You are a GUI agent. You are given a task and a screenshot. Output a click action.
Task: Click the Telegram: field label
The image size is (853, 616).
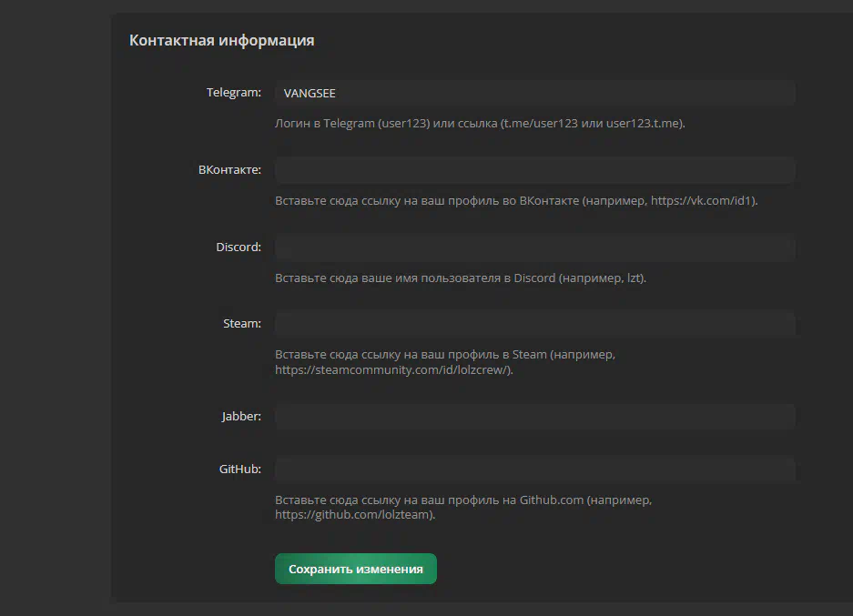[234, 93]
